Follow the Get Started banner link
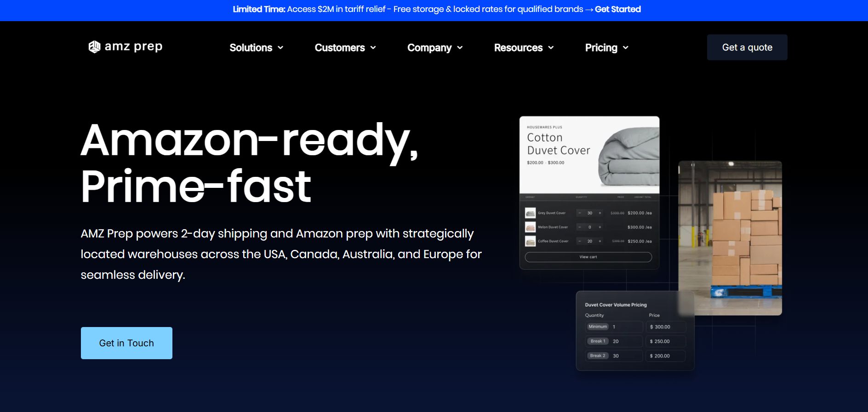The width and height of the screenshot is (868, 412). coord(617,9)
